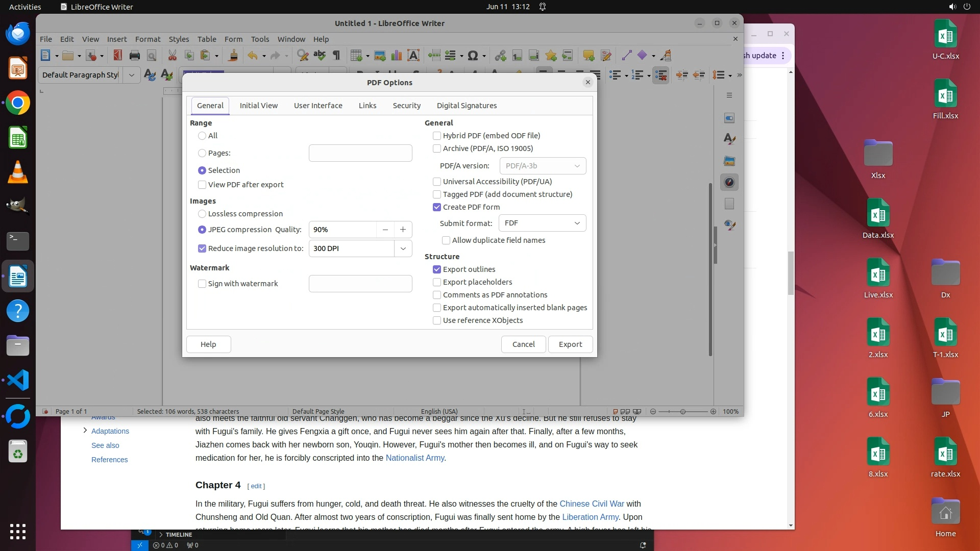980x551 pixels.
Task: Launch Visual Studio Code from the dock
Action: pyautogui.click(x=18, y=380)
